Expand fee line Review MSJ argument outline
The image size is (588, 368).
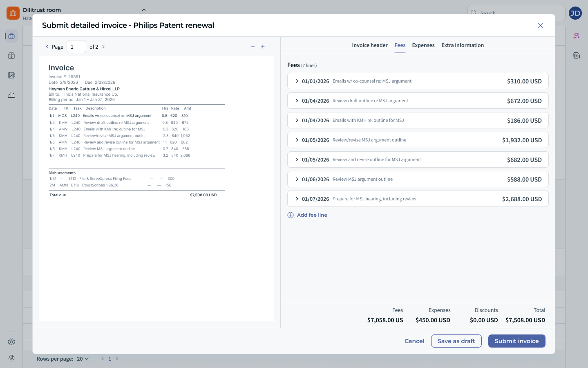point(297,179)
